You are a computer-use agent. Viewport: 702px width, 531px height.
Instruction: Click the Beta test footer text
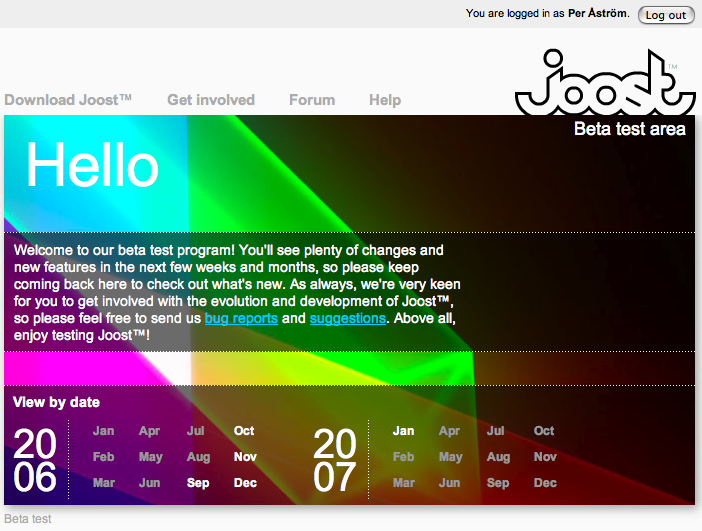coord(28,519)
